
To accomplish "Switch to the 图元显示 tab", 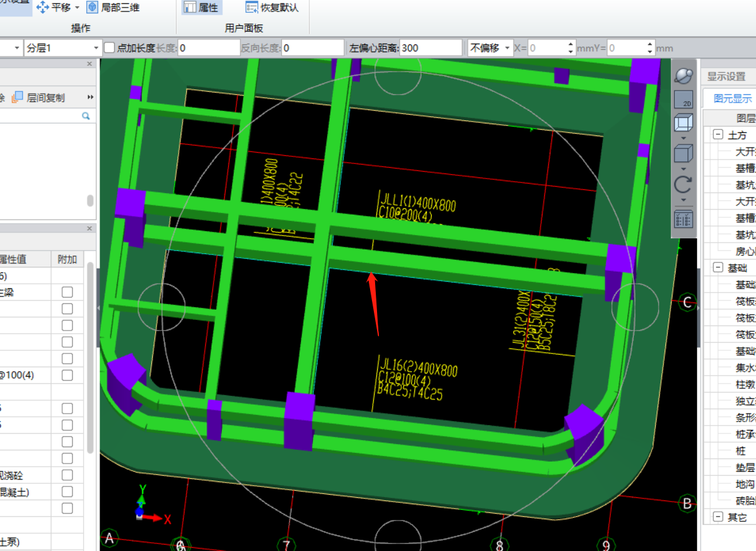I will (732, 99).
